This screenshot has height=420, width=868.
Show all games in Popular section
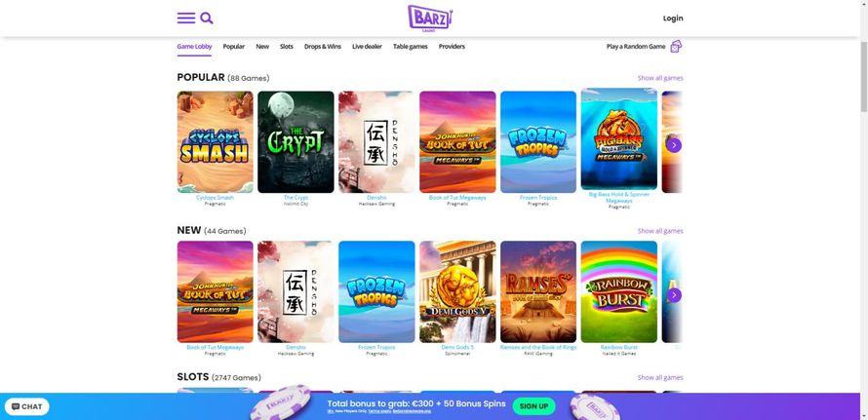pos(660,78)
